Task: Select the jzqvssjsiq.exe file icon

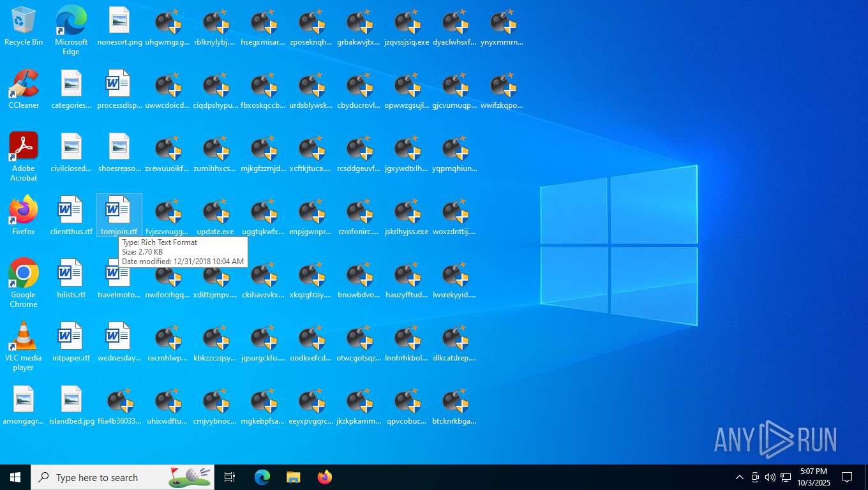Action: pos(407,27)
